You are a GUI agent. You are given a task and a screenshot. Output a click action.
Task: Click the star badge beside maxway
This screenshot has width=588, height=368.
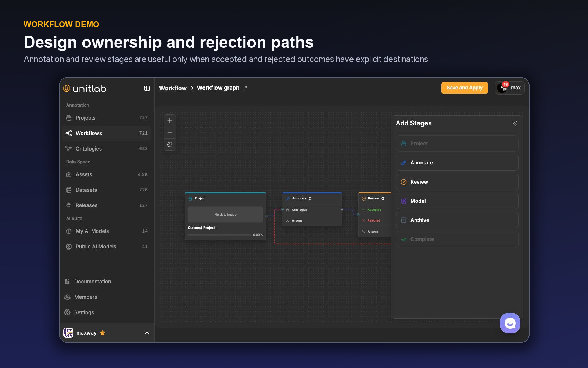103,333
